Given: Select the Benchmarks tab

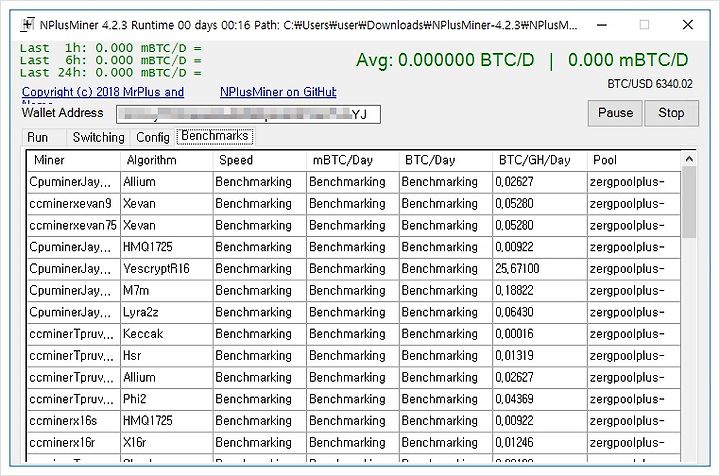Looking at the screenshot, I should tap(215, 136).
